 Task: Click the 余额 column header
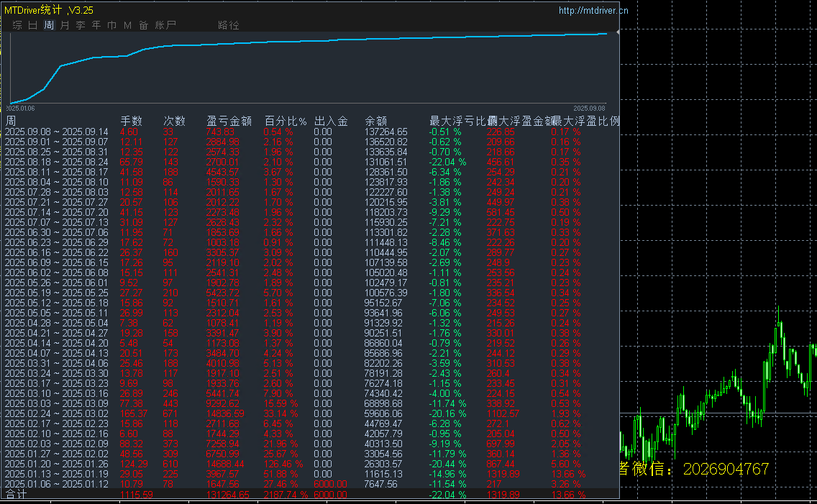376,121
